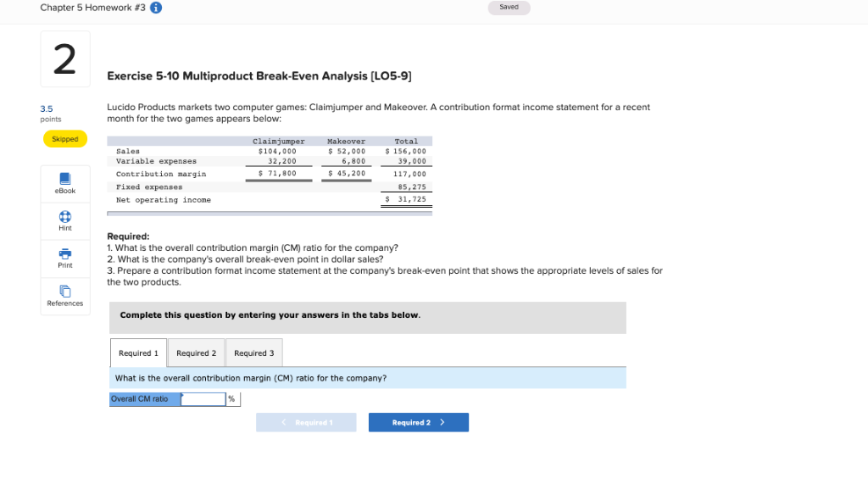The image size is (868, 495).
Task: Click the Complete this question instruction banner
Action: (368, 317)
